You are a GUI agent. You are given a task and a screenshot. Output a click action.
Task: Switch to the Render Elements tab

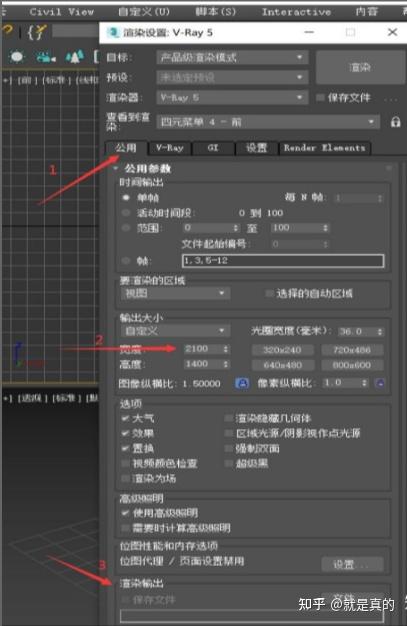coord(325,148)
